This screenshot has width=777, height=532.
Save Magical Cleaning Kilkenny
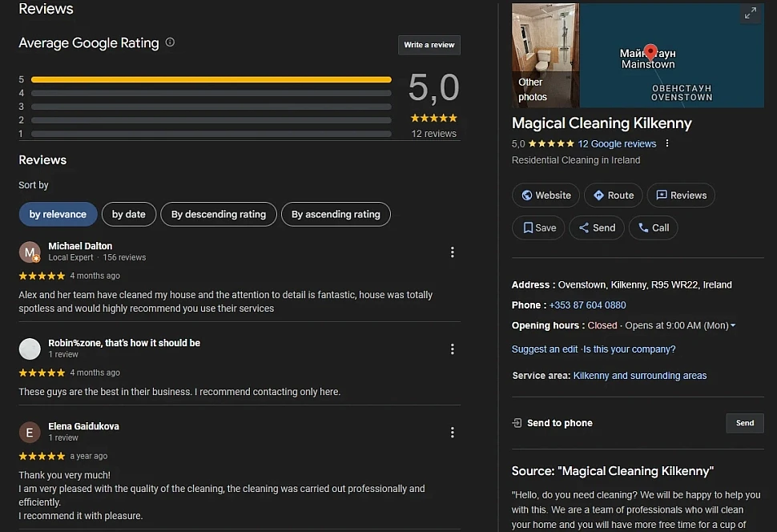point(538,228)
